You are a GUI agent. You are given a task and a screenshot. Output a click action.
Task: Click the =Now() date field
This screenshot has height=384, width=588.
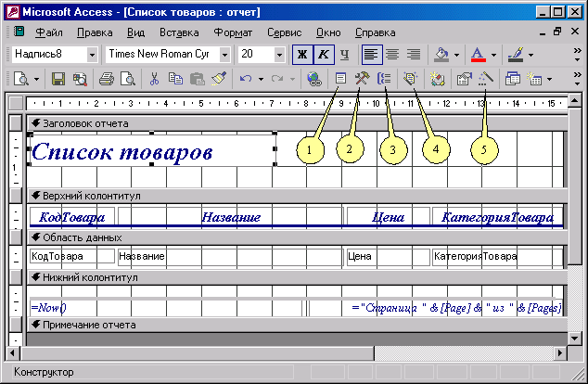click(x=49, y=307)
